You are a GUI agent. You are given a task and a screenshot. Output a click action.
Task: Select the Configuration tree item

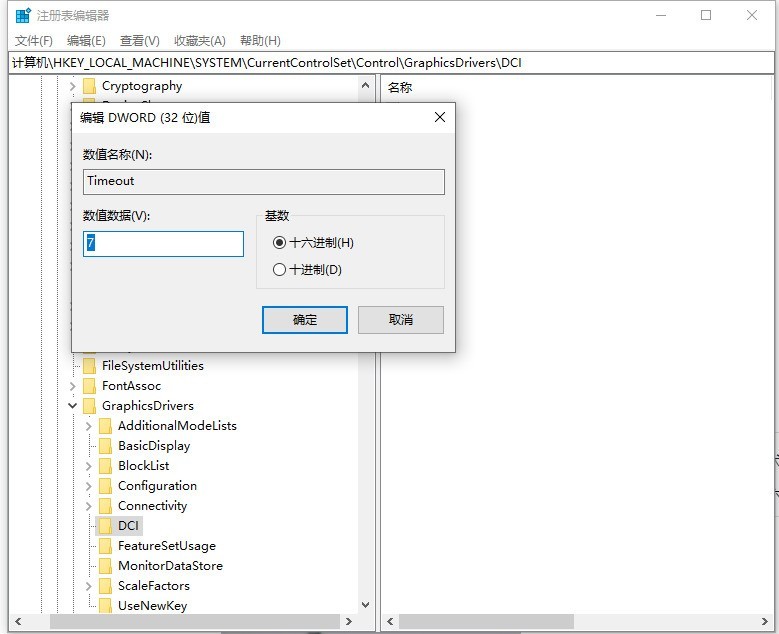(x=157, y=485)
